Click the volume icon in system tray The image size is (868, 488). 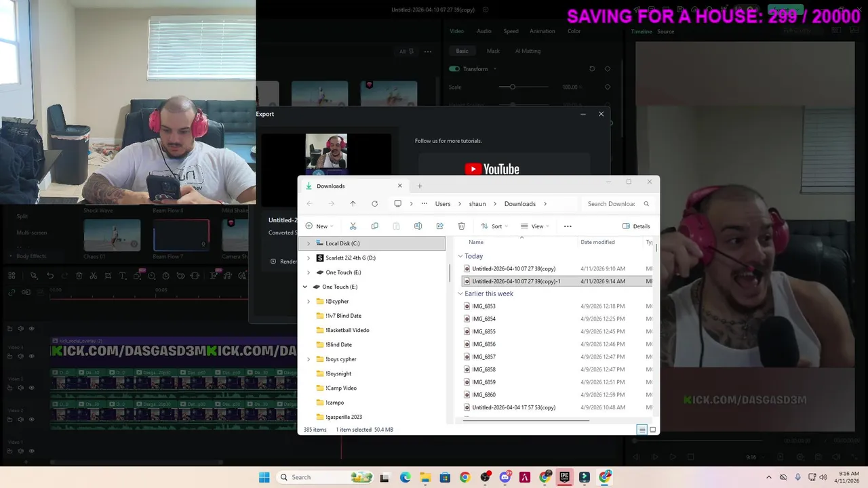(x=823, y=477)
